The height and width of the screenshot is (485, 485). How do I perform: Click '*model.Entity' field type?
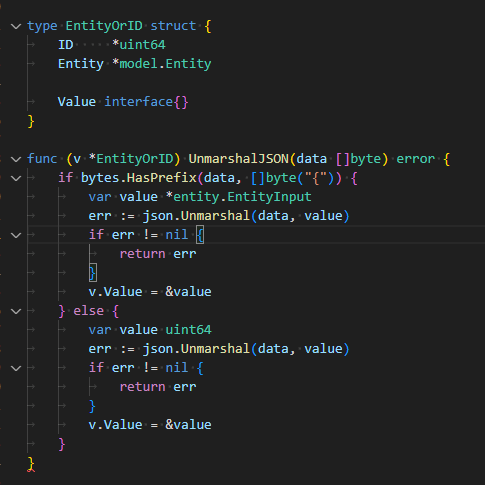(x=162, y=64)
